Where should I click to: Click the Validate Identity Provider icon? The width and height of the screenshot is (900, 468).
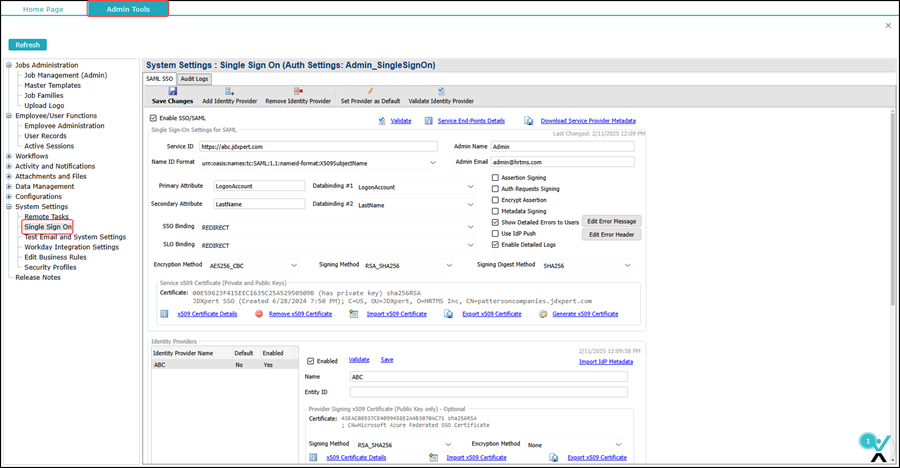pos(441,91)
